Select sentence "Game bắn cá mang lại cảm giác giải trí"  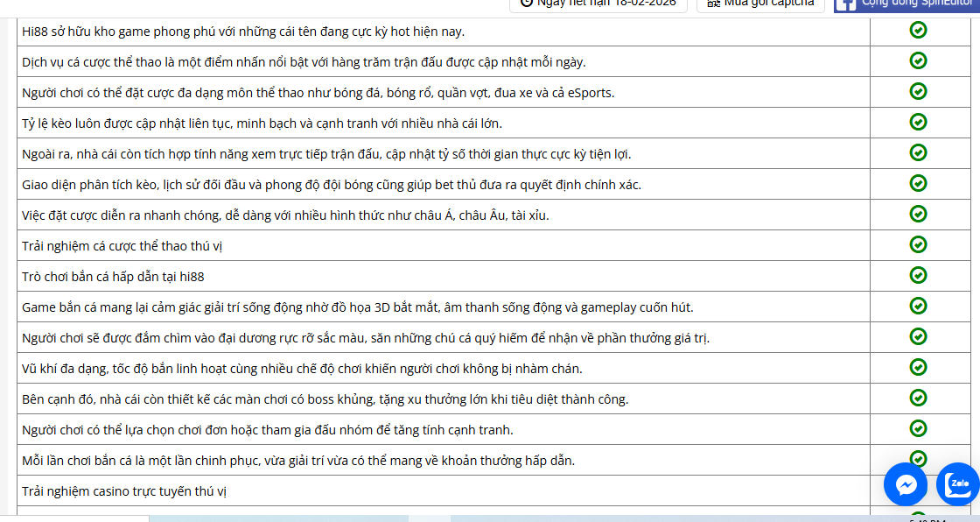(358, 307)
